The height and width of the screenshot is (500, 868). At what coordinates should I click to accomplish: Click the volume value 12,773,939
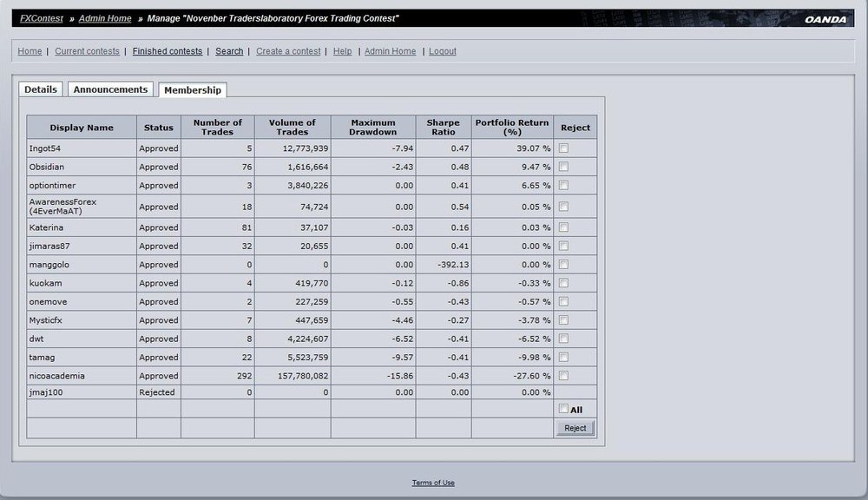305,148
